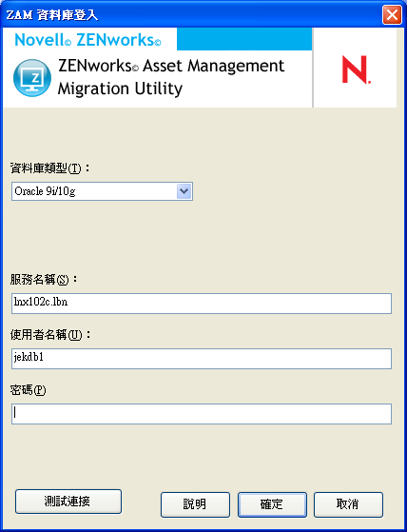
Task: Confirm login with the 確定 button
Action: tap(272, 504)
